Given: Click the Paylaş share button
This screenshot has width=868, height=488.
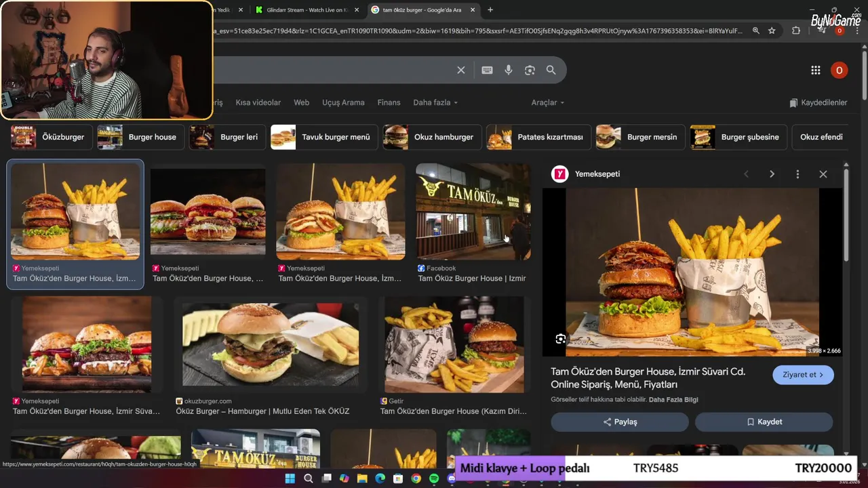Looking at the screenshot, I should pos(620,422).
